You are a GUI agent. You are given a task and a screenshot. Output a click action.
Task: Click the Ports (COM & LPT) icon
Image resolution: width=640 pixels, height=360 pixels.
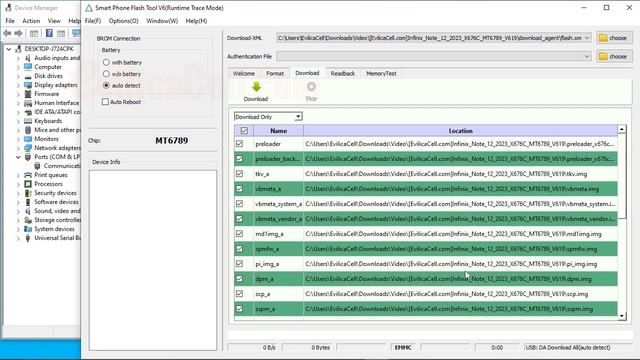click(28, 157)
